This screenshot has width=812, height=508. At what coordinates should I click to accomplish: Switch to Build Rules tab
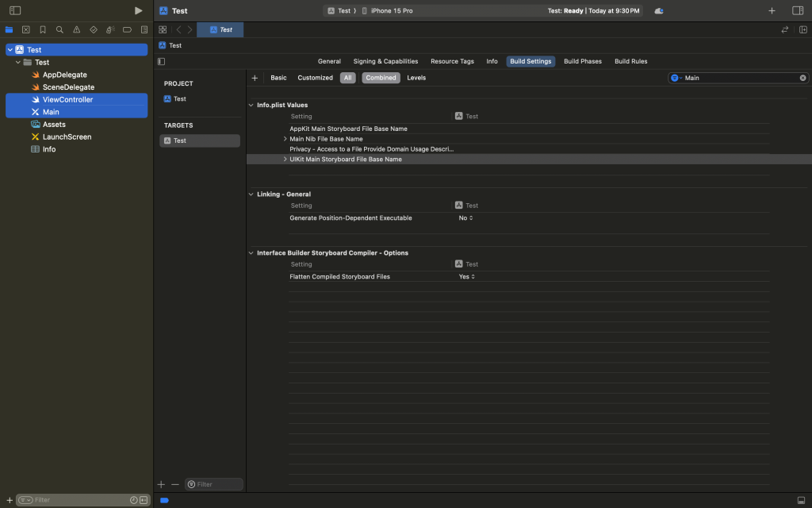(x=630, y=61)
